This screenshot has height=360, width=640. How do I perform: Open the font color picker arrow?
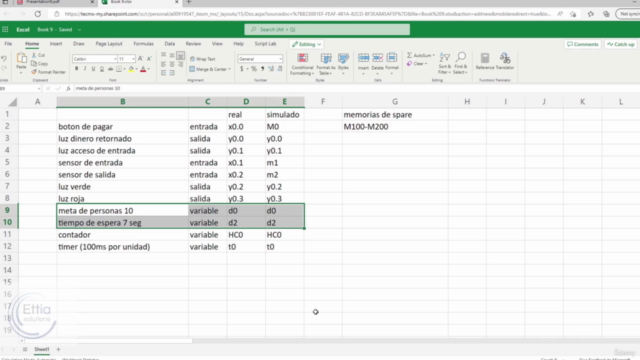click(149, 69)
